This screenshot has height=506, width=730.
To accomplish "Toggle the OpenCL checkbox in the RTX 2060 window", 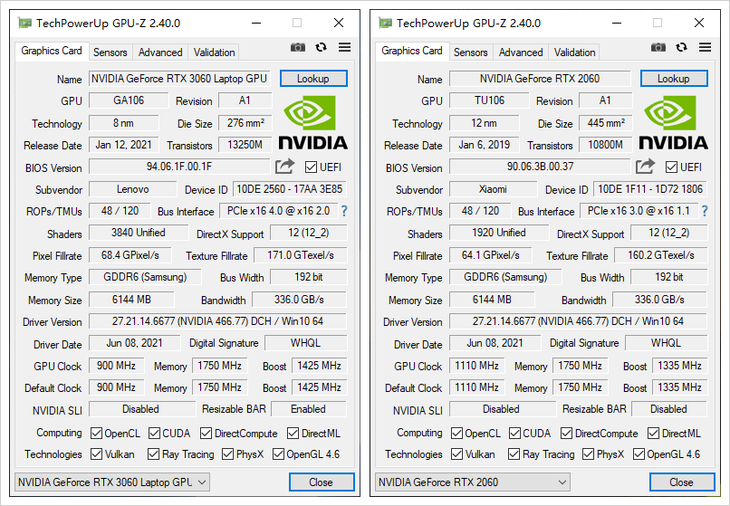I will tap(456, 433).
